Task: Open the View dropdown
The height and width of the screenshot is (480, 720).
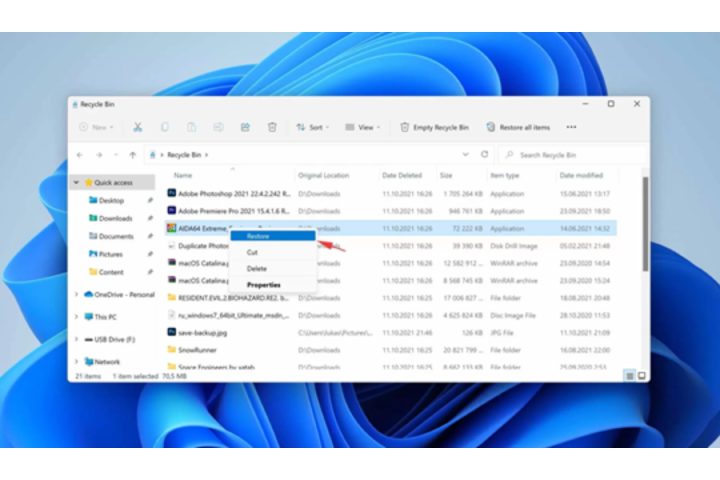Action: coord(362,127)
